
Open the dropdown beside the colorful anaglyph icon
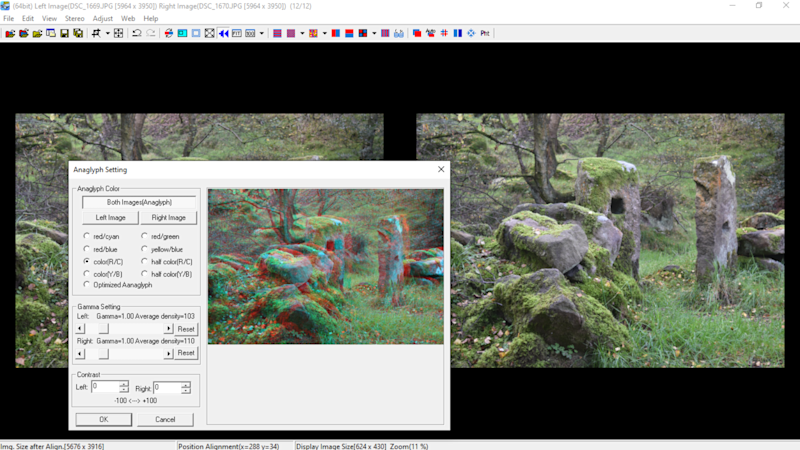coord(324,33)
